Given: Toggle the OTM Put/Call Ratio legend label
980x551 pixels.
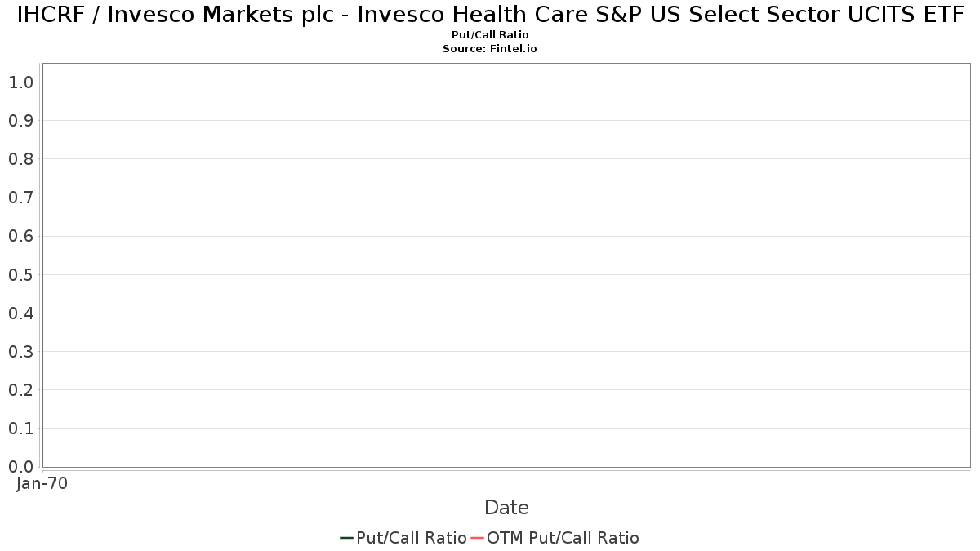Looking at the screenshot, I should click(x=563, y=538).
